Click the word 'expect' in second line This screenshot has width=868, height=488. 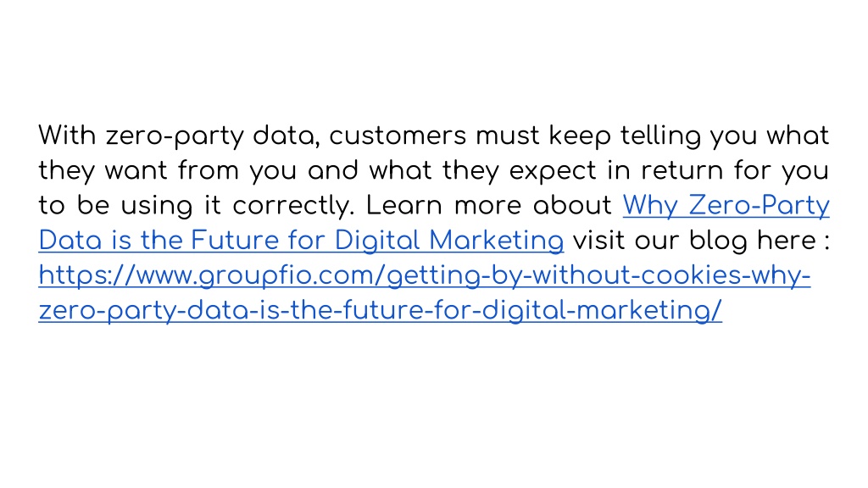553,171
